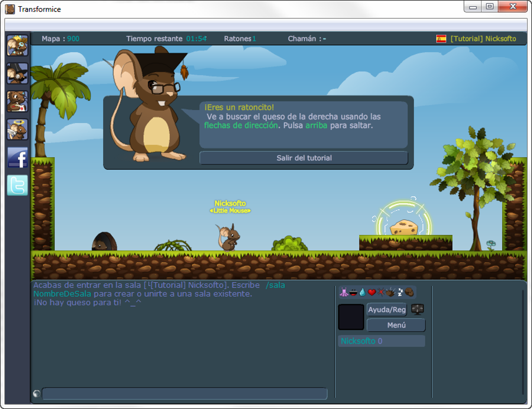This screenshot has width=532, height=409.
Task: Close the Transformice window
Action: (513, 7)
